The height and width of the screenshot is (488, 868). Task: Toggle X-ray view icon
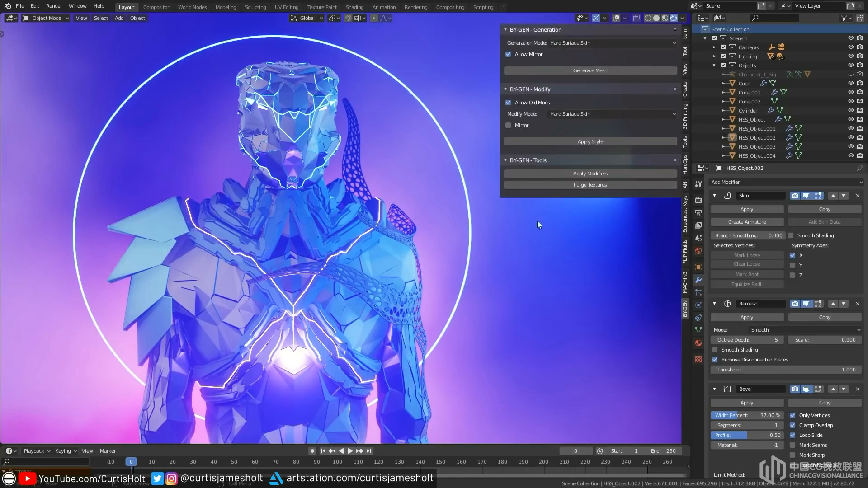coord(636,18)
